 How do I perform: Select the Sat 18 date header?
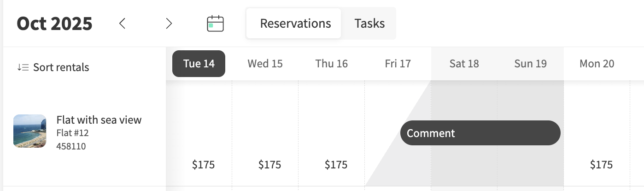464,64
